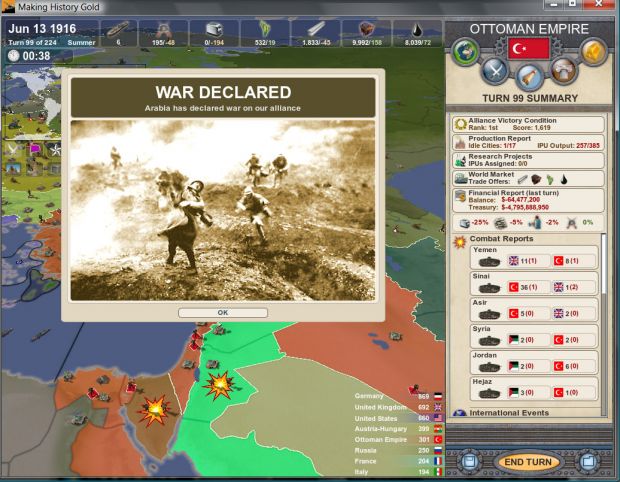
Task: Click the save disk icon beside END TURN
Action: 470,461
